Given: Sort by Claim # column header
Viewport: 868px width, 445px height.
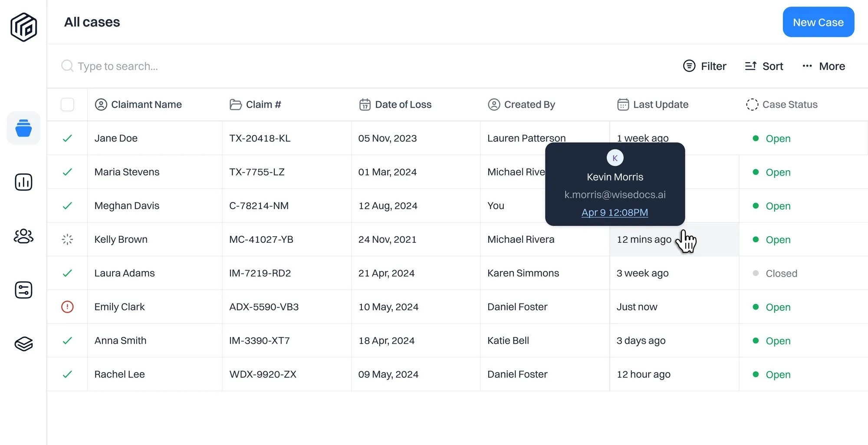Looking at the screenshot, I should click(263, 105).
